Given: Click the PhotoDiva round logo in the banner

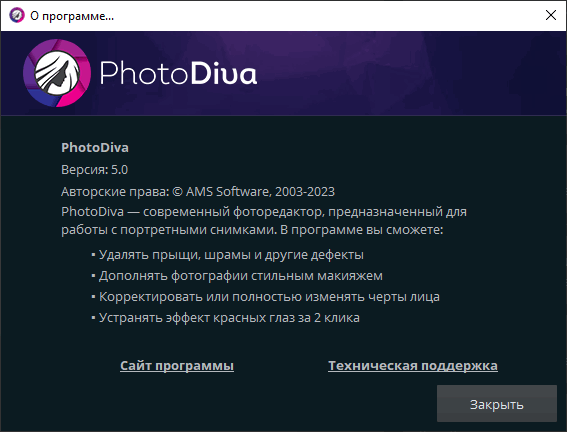Looking at the screenshot, I should (x=57, y=73).
